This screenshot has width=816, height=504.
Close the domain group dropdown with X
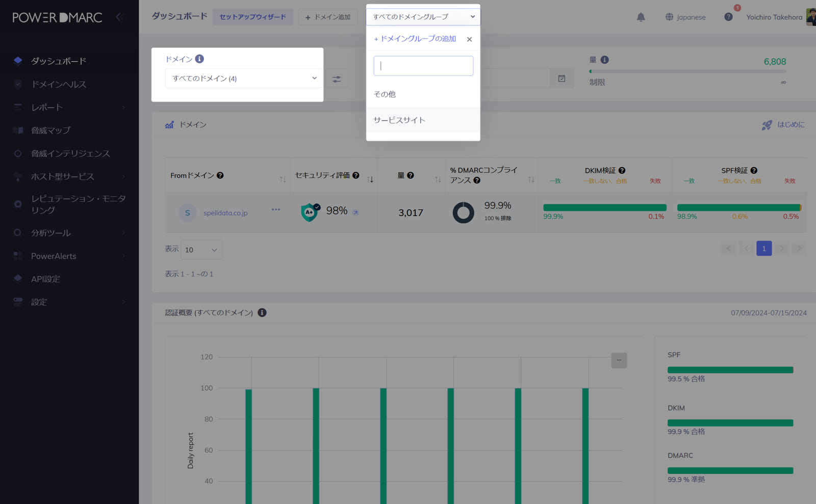pyautogui.click(x=469, y=39)
